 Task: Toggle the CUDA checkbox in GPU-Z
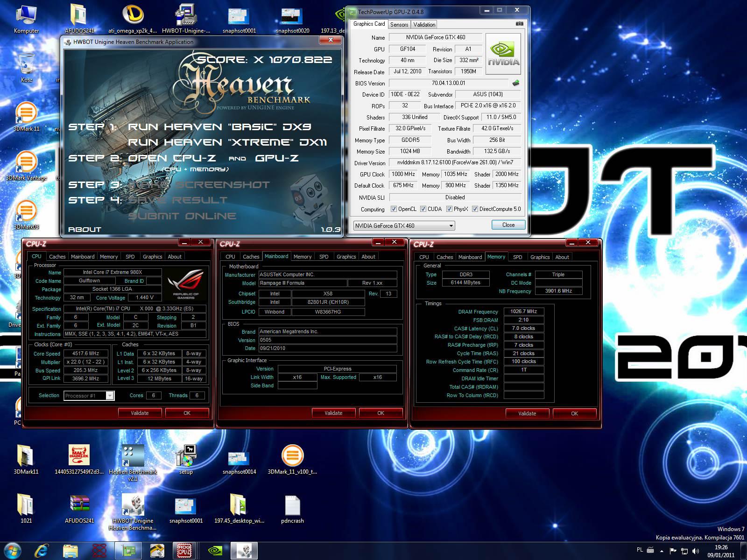(423, 209)
